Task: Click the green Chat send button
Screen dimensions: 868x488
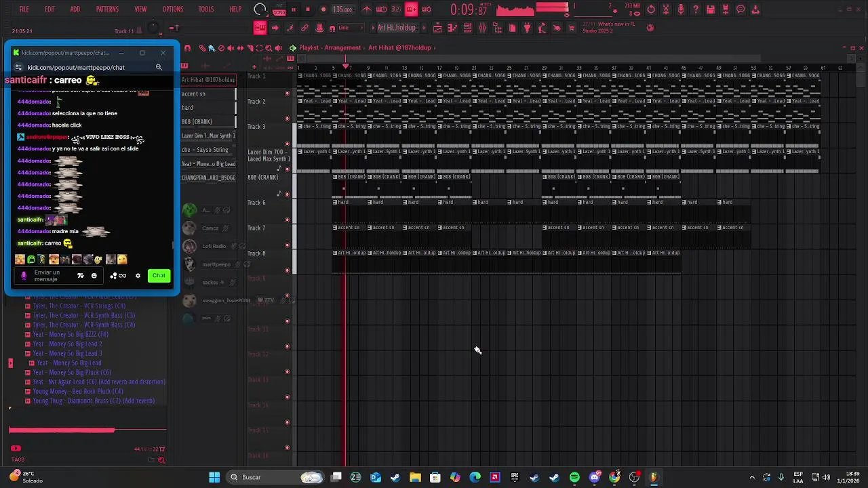Action: (159, 276)
